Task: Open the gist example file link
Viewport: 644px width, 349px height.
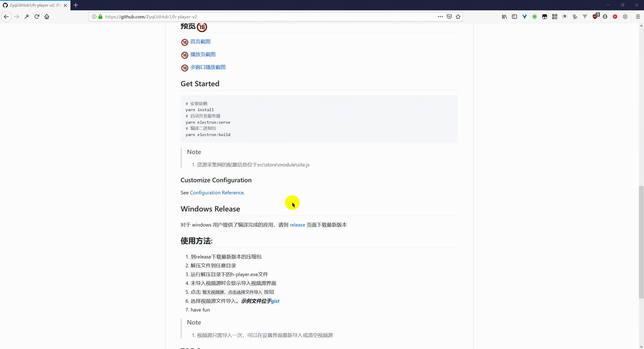Action: click(275, 301)
